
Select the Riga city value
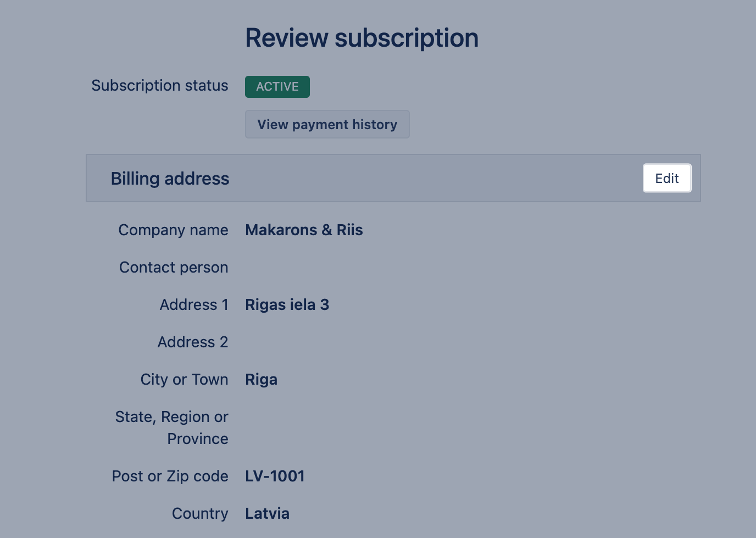click(x=261, y=380)
